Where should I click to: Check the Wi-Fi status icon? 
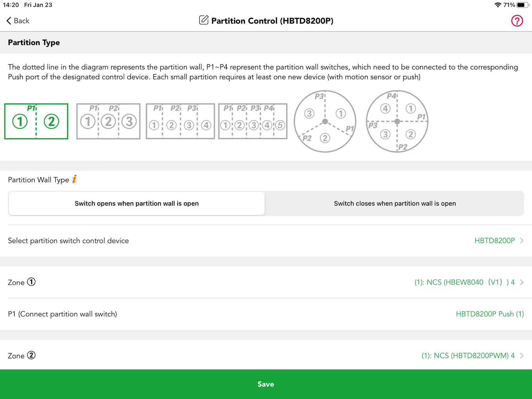[x=497, y=5]
